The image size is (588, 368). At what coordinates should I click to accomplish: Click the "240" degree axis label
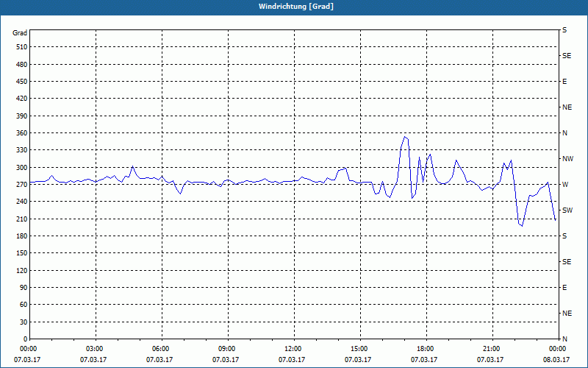[22, 202]
